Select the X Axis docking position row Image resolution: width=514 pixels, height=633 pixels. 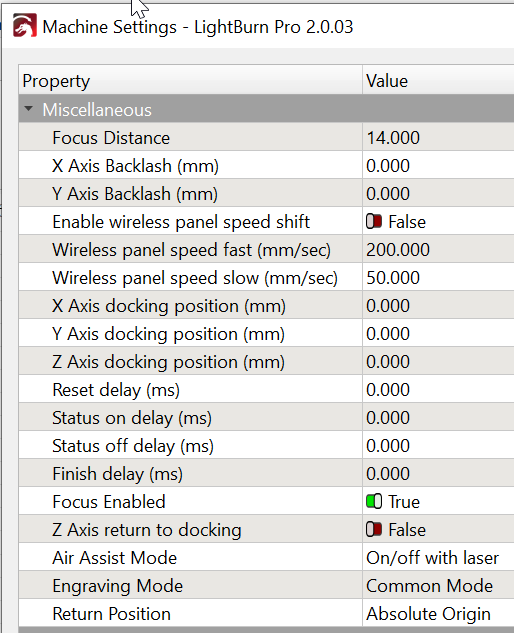(266, 306)
